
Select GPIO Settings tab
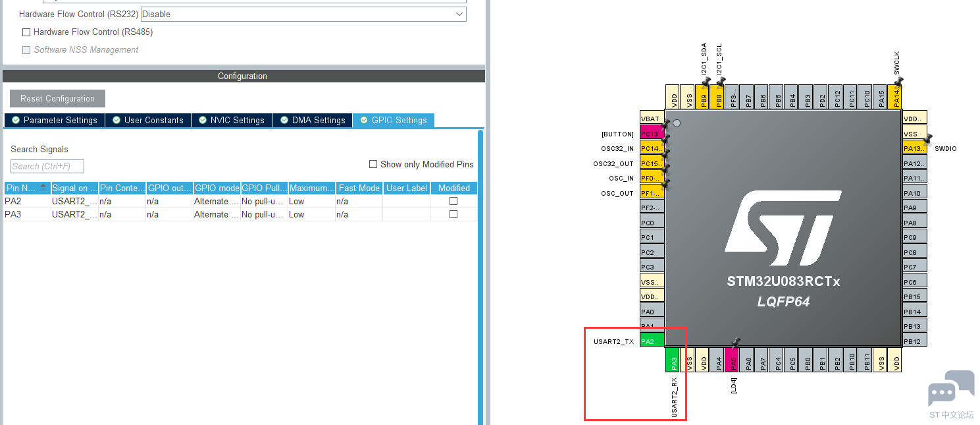click(x=394, y=120)
